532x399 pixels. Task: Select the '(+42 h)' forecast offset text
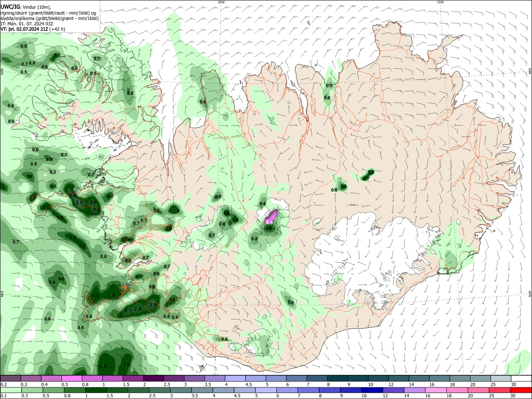[57, 29]
